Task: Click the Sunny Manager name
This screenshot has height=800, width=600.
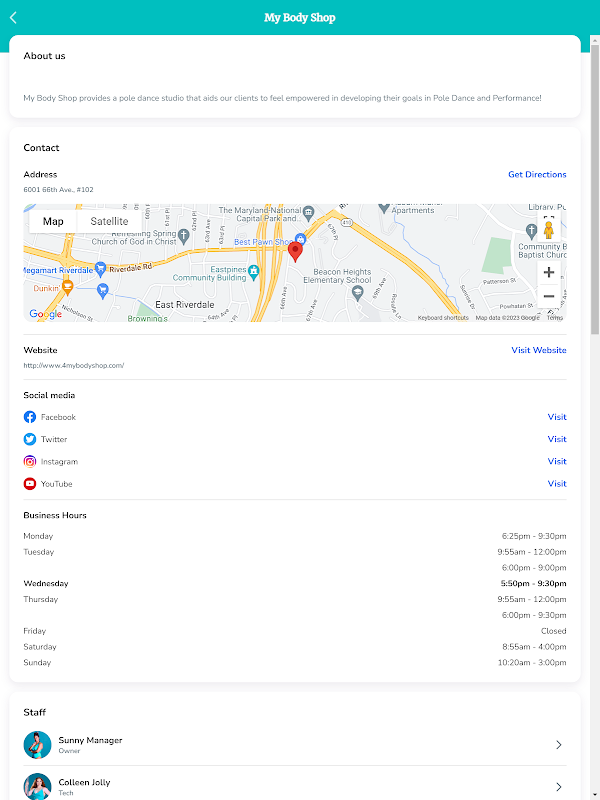Action: [x=90, y=740]
